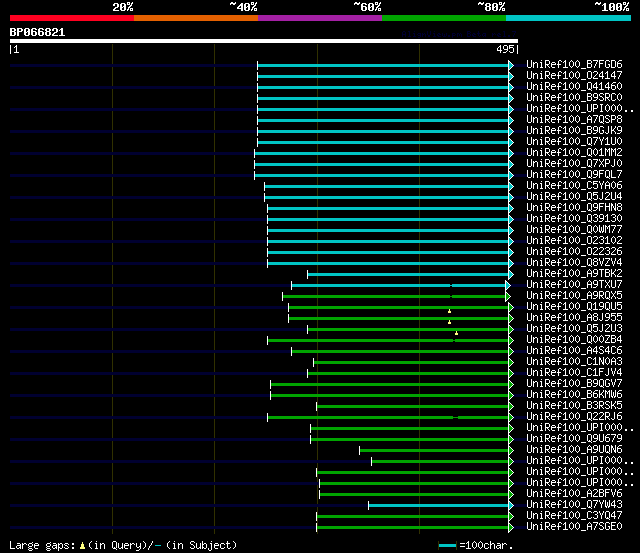Open hit UniRef100_Q41460
Viewport: 640px width, 553px height.
click(x=574, y=87)
